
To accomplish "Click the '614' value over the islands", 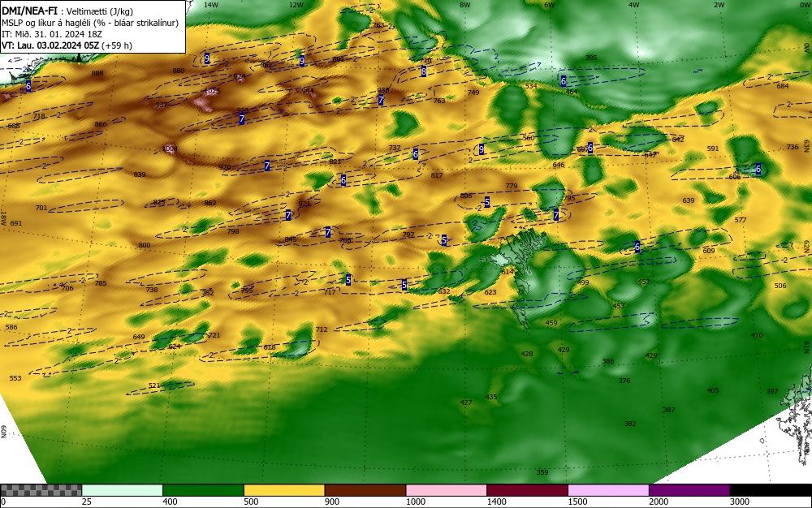I will tap(508, 272).
